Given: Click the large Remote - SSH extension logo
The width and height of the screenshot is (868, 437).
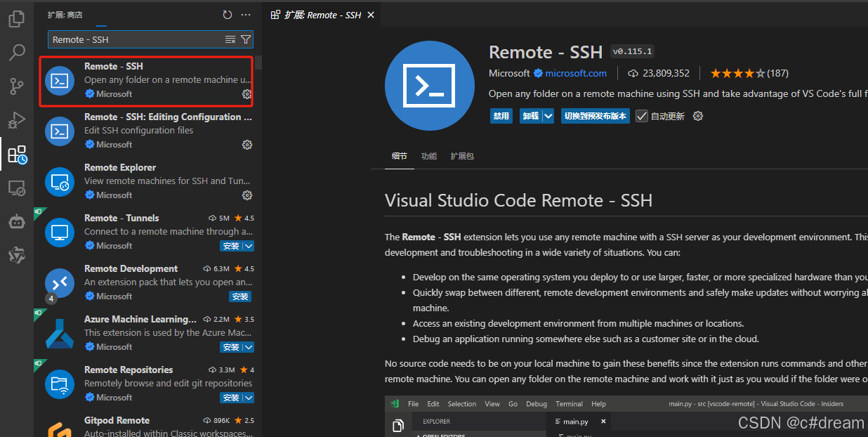Looking at the screenshot, I should pos(429,85).
